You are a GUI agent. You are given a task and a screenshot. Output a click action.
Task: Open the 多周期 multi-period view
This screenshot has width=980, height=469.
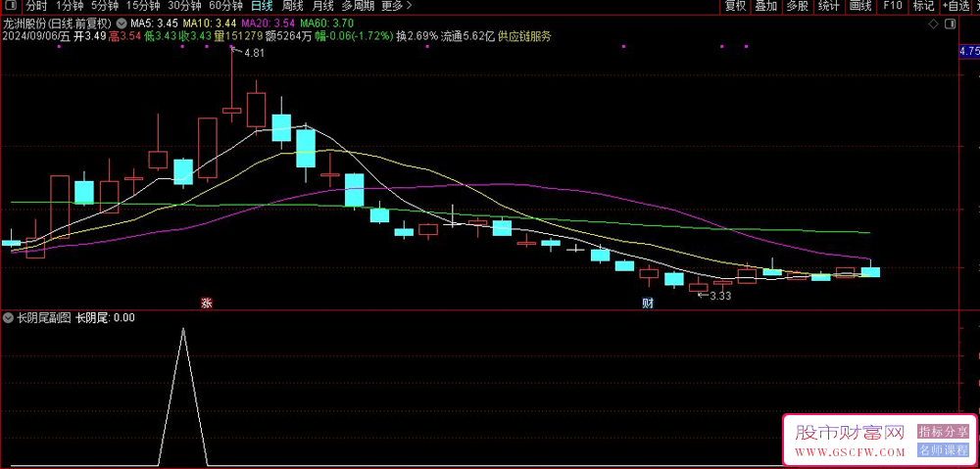click(x=358, y=6)
